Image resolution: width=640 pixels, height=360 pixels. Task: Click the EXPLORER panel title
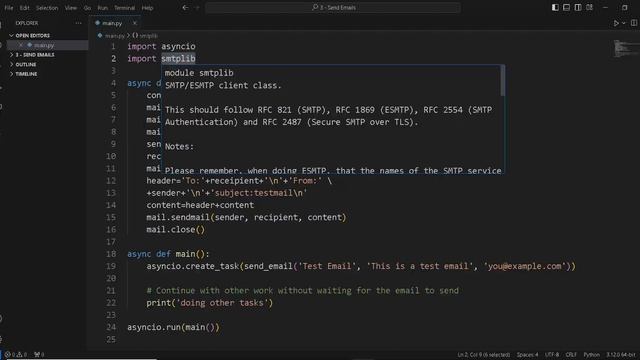tap(27, 23)
